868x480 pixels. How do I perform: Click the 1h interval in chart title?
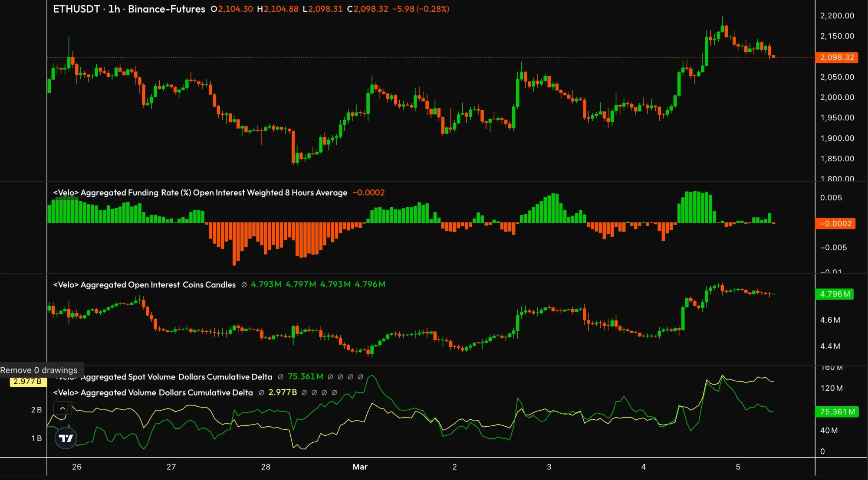pyautogui.click(x=114, y=9)
